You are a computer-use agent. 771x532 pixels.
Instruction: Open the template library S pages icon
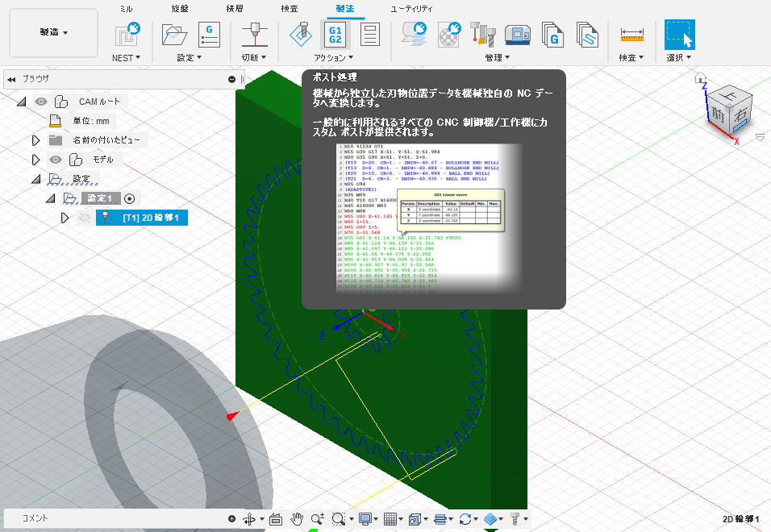coord(587,35)
